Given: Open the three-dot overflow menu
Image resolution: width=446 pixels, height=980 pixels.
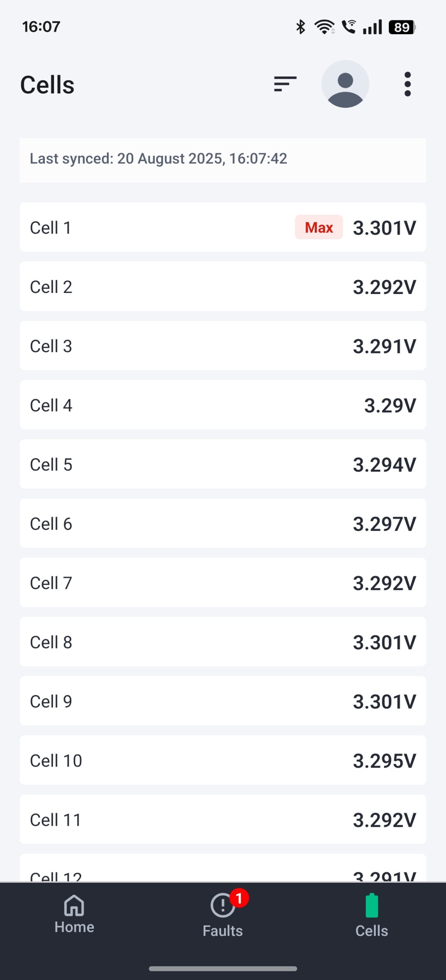Looking at the screenshot, I should click(x=408, y=84).
